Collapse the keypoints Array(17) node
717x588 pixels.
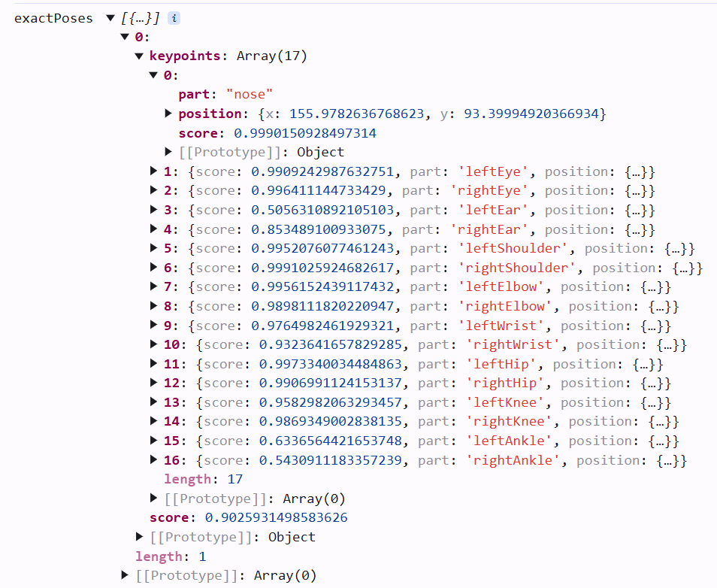[x=139, y=56]
